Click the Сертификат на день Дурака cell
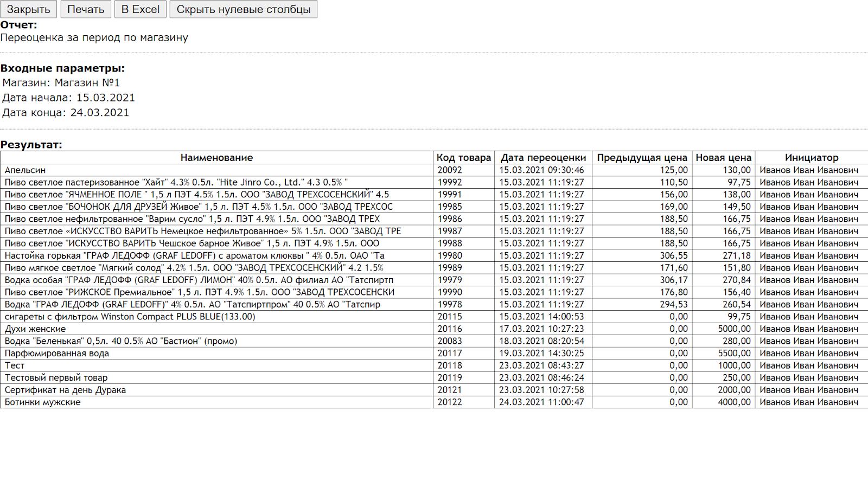This screenshot has width=868, height=488. 65,390
